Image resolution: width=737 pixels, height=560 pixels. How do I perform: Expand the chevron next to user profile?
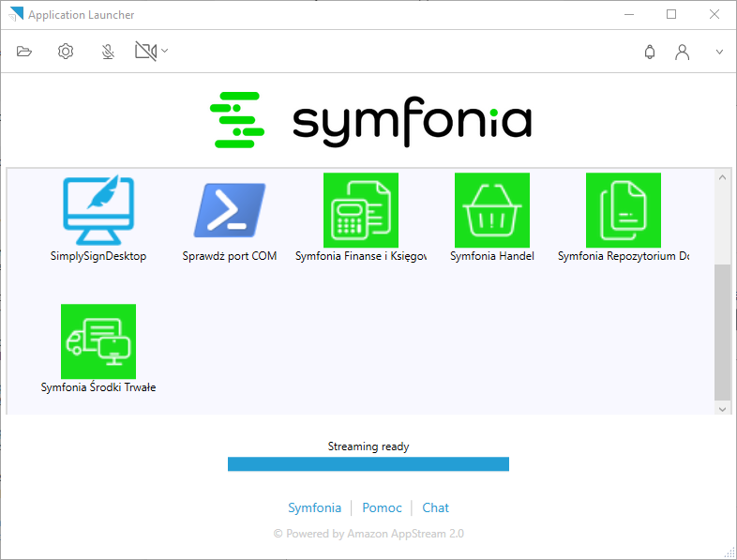719,53
